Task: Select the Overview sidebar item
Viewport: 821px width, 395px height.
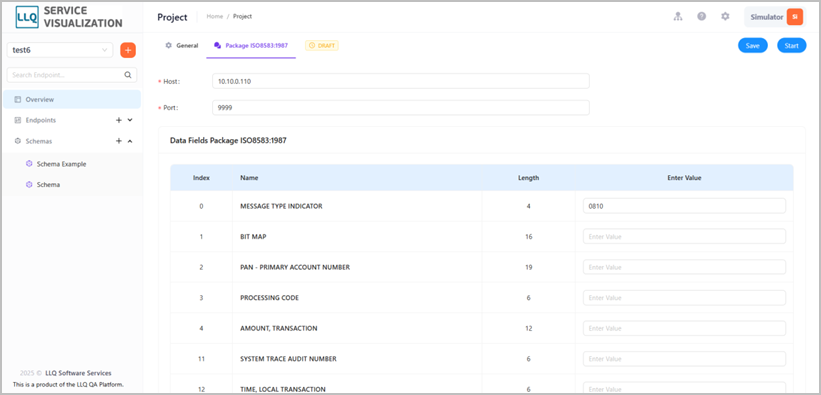Action: (72, 99)
